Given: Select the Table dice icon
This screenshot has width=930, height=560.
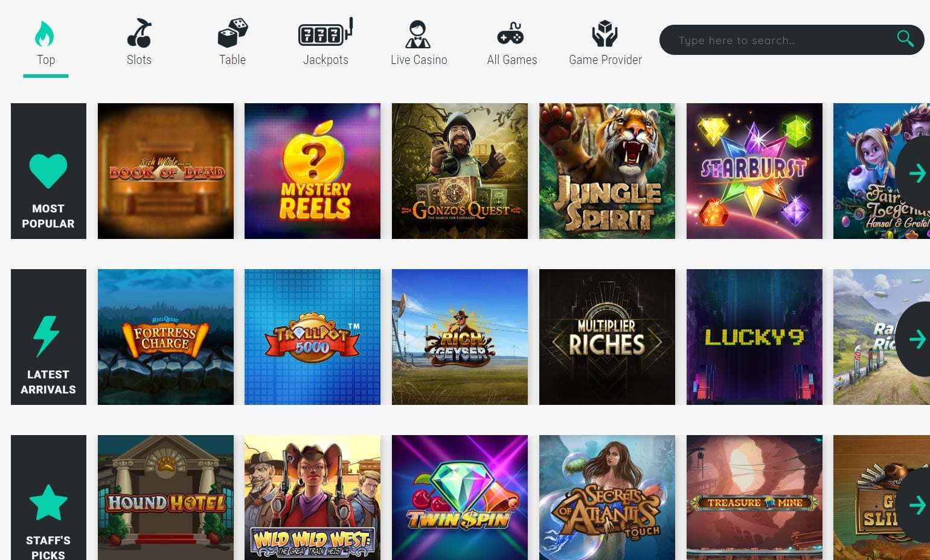Looking at the screenshot, I should [x=232, y=33].
